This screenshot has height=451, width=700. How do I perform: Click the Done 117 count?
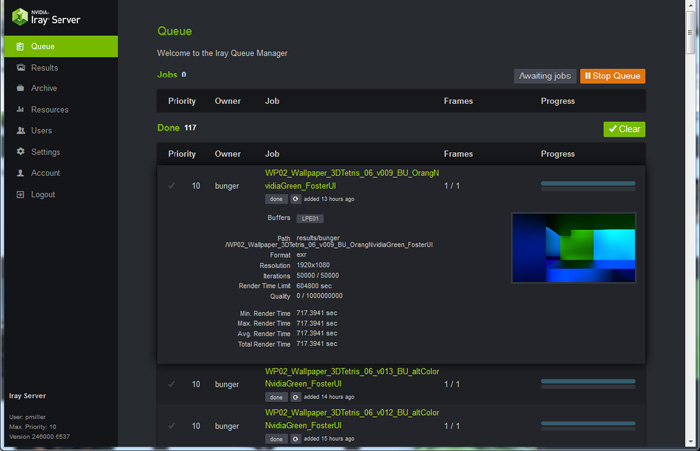pos(190,128)
